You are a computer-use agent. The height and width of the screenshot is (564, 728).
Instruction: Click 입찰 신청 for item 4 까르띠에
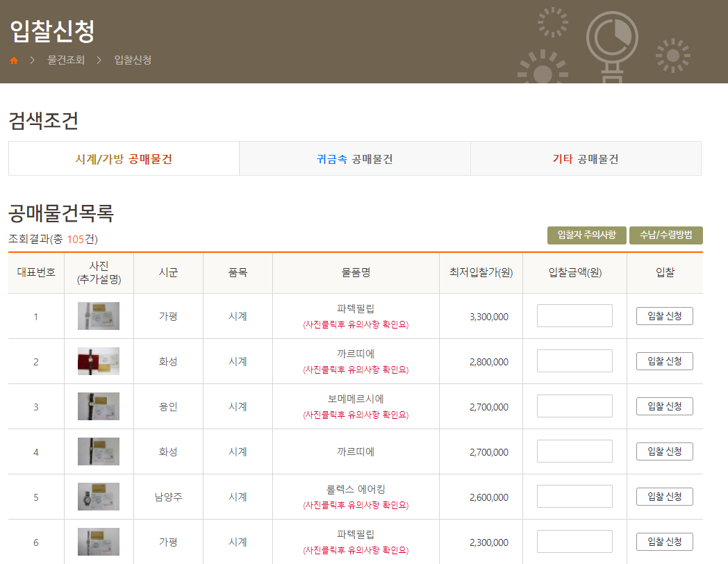click(x=664, y=451)
